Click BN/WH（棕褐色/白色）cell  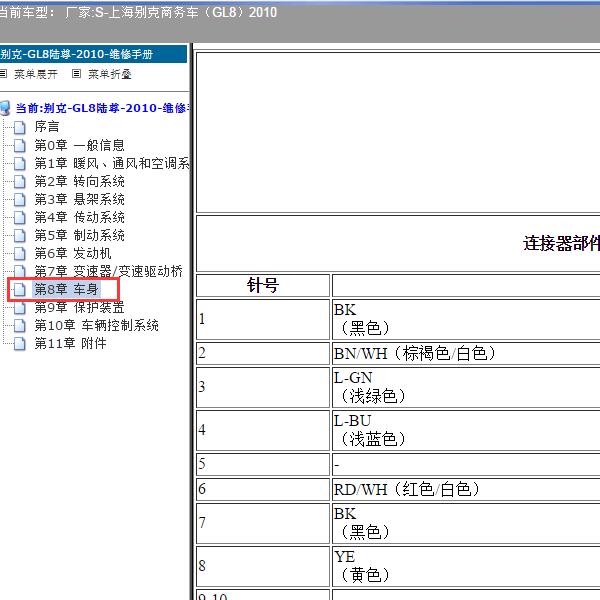466,353
